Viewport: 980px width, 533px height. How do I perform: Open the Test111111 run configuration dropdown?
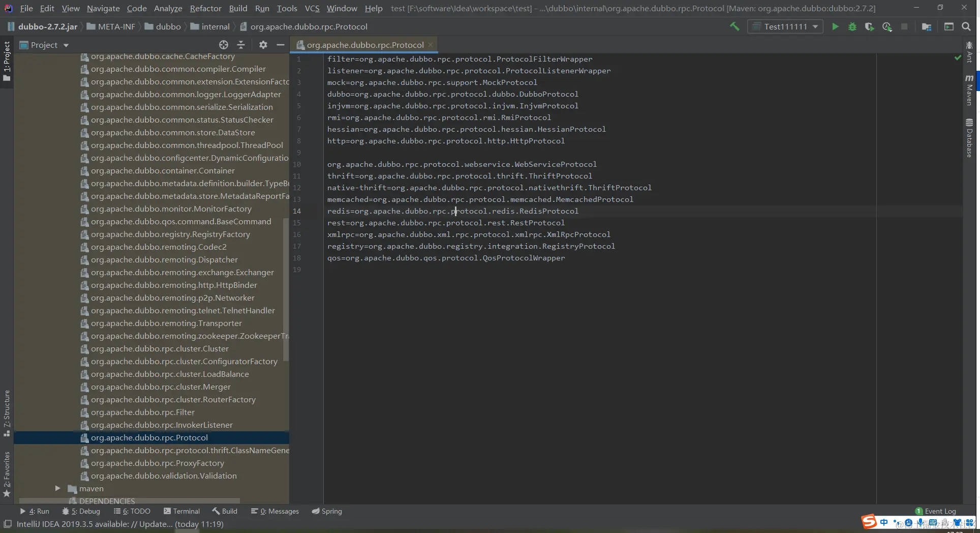coord(785,26)
